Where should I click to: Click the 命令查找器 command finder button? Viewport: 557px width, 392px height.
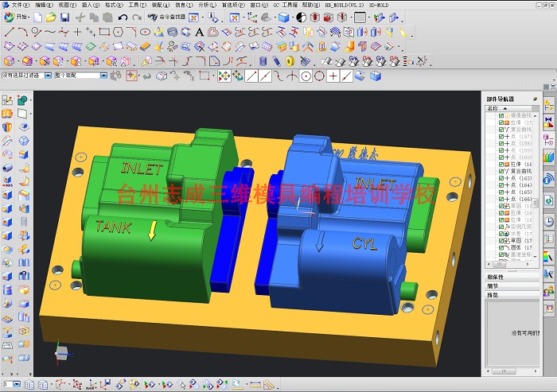point(166,17)
